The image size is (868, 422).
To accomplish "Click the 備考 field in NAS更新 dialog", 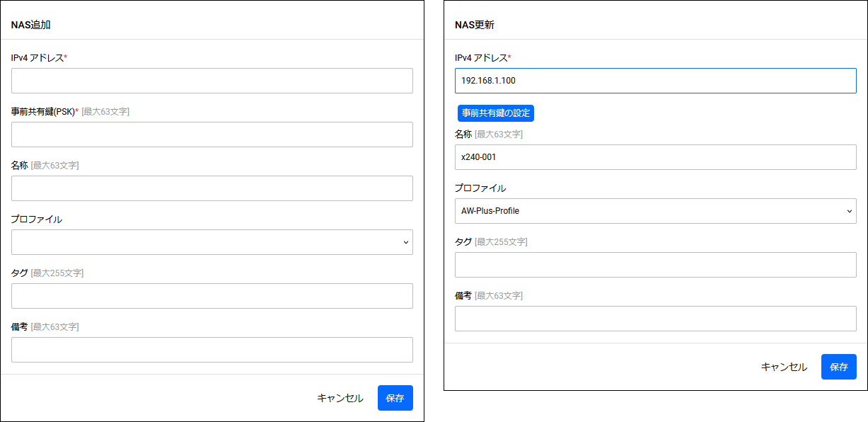I will [x=656, y=319].
